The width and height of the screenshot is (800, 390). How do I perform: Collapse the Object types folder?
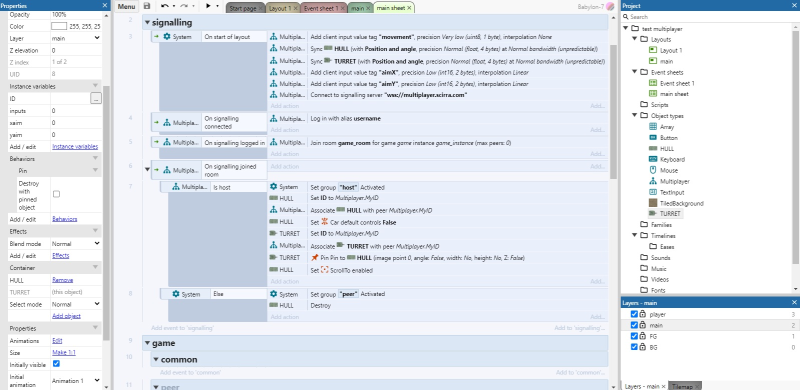coord(635,116)
